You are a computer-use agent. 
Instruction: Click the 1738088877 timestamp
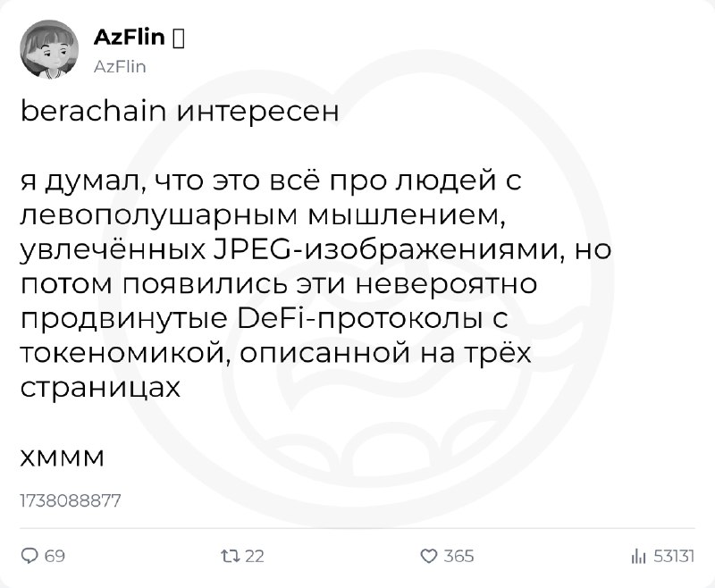click(x=71, y=501)
